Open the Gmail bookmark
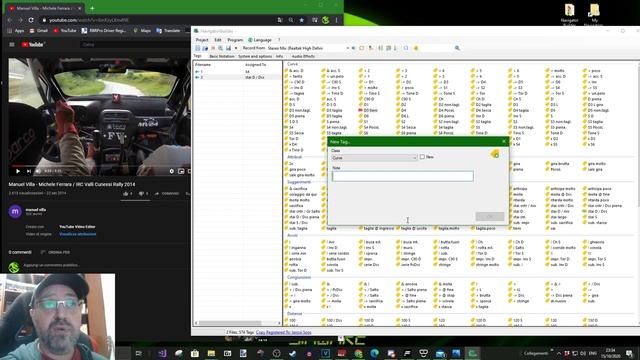 [39, 31]
